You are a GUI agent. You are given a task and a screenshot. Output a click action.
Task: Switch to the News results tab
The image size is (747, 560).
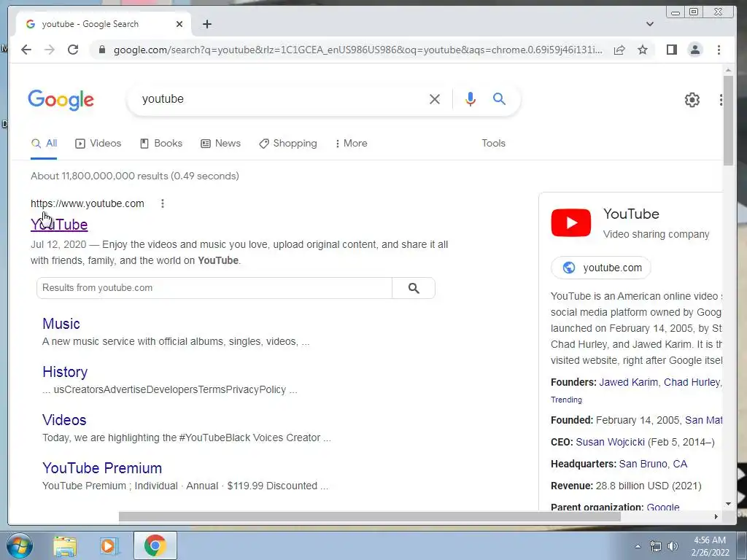coord(220,144)
